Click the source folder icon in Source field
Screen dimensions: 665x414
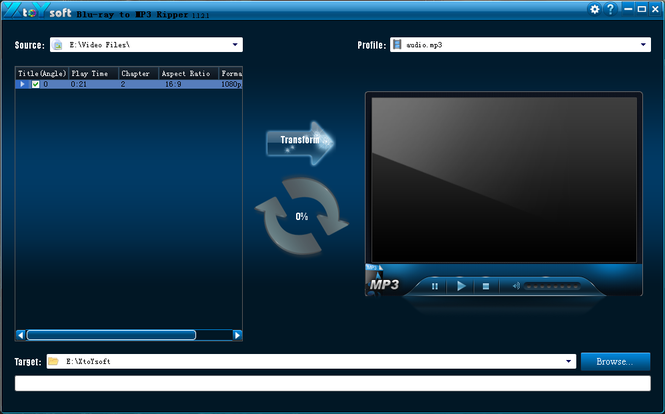58,45
